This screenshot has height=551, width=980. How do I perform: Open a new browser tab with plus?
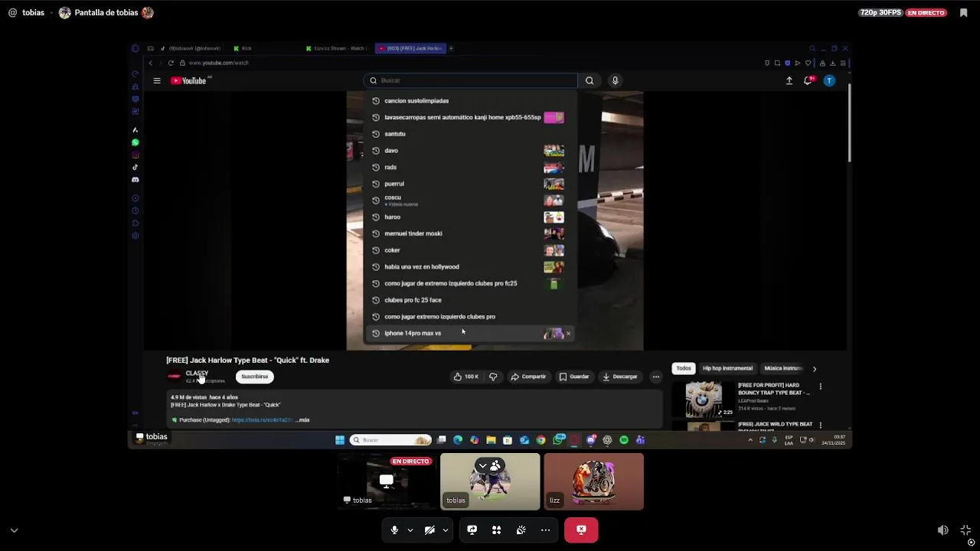coord(451,48)
